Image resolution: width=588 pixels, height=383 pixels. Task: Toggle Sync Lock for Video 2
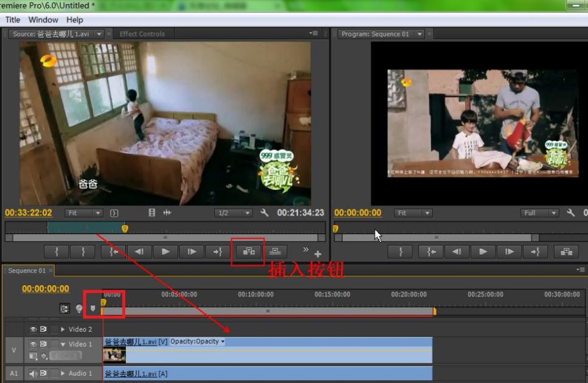pos(43,329)
